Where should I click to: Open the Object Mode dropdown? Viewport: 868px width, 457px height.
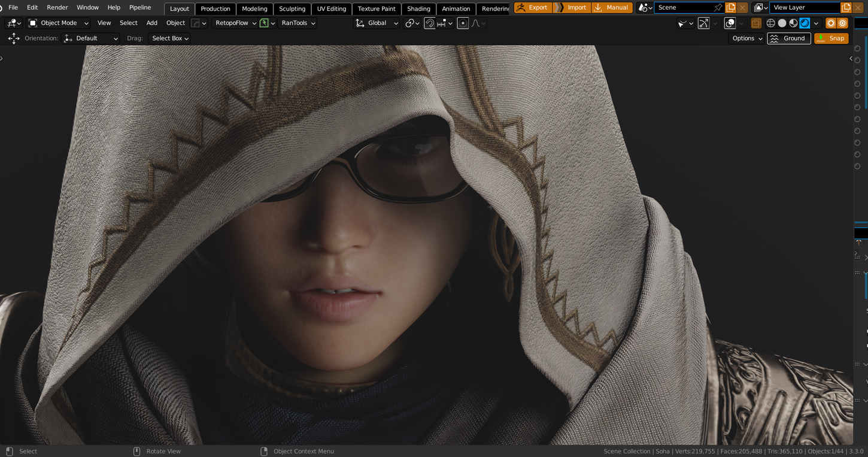coord(58,23)
